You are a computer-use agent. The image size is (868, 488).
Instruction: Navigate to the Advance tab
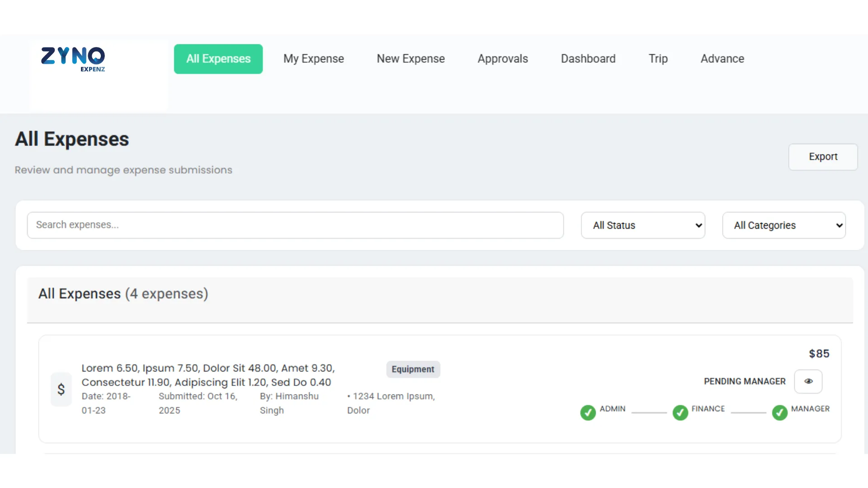tap(722, 59)
